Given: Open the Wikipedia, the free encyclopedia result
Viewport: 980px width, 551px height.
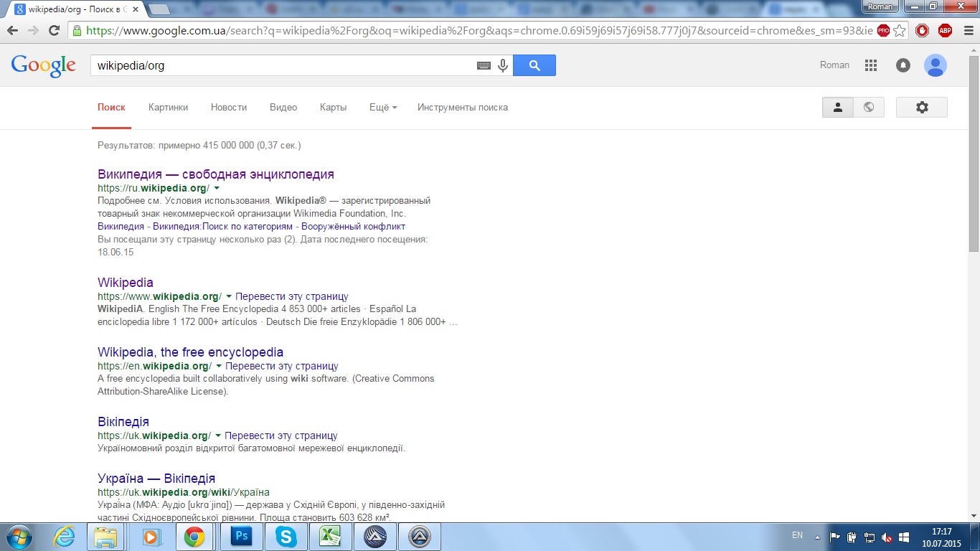Looking at the screenshot, I should [190, 352].
